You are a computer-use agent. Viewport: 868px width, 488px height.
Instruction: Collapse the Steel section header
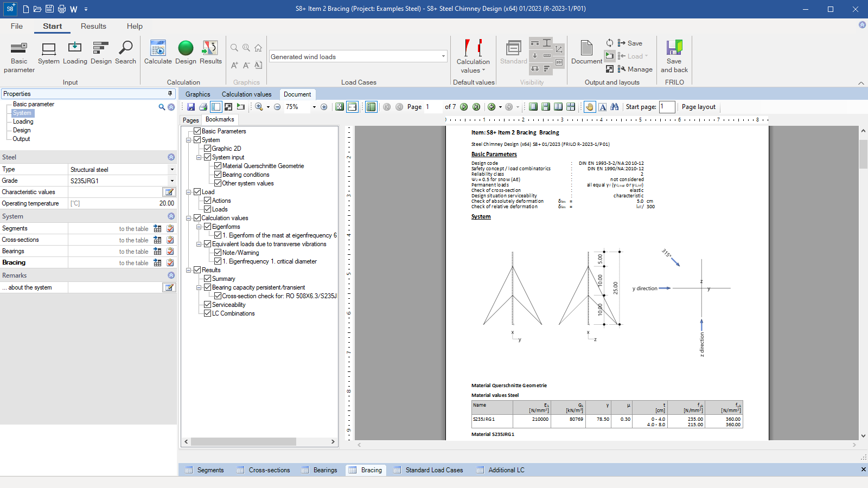pos(171,157)
